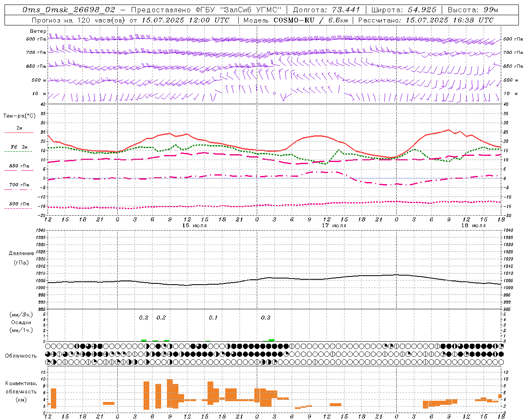Click the "Высота: 99м" header value
525x420 pixels.
point(473,10)
